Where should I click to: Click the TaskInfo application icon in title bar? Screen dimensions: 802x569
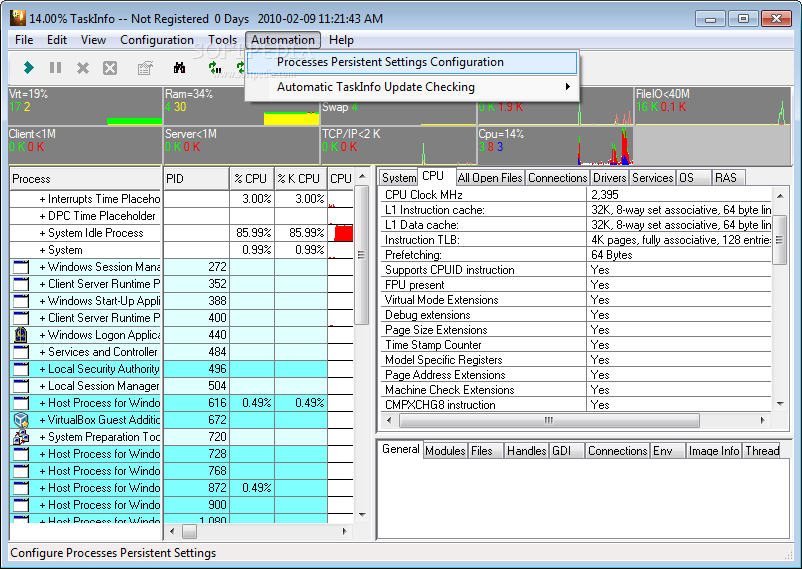(18, 18)
